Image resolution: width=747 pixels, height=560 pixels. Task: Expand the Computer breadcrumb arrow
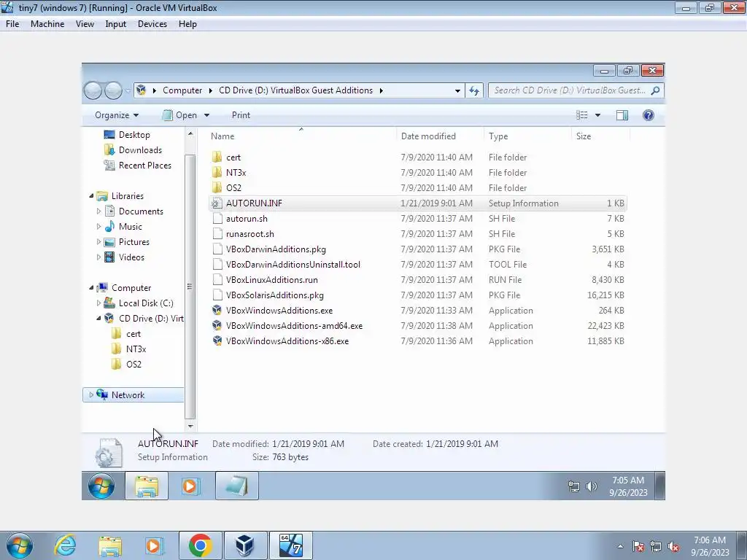coord(211,90)
